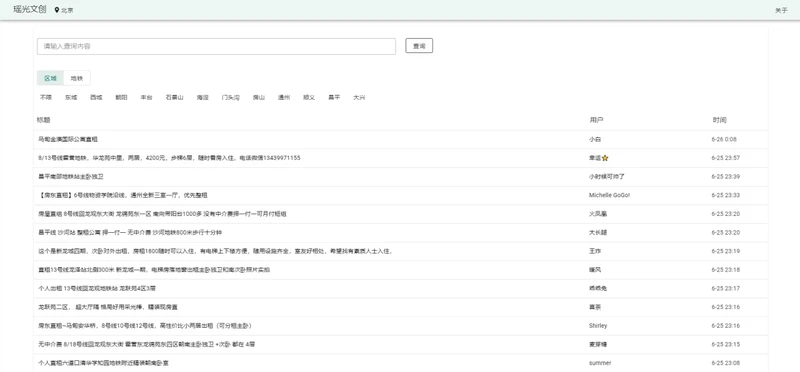The height and width of the screenshot is (372, 800).
Task: Choose the 昌平 district option
Action: pyautogui.click(x=334, y=97)
